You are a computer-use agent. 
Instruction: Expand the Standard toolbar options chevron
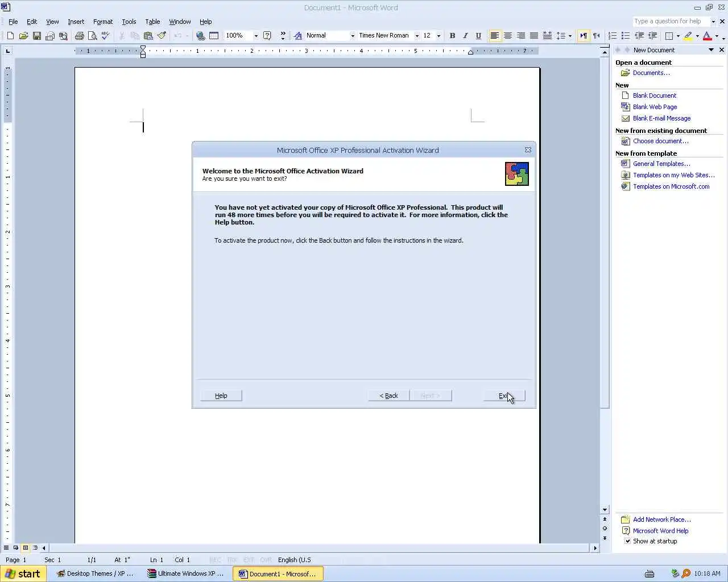coord(283,36)
